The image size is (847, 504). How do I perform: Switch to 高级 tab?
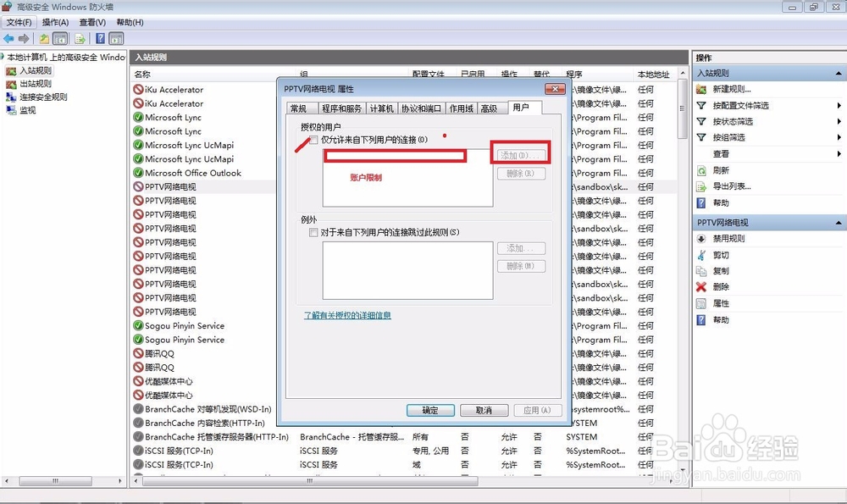[x=493, y=108]
